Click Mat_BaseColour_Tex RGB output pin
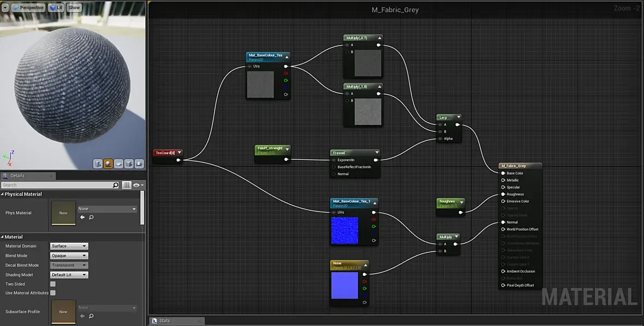Viewport: 644px width, 326px height. (286, 66)
